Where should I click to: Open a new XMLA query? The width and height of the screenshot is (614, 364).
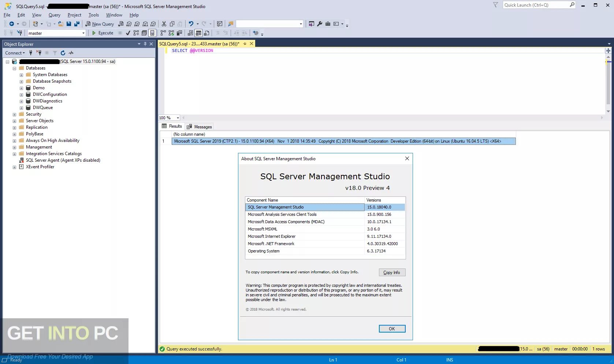[145, 24]
